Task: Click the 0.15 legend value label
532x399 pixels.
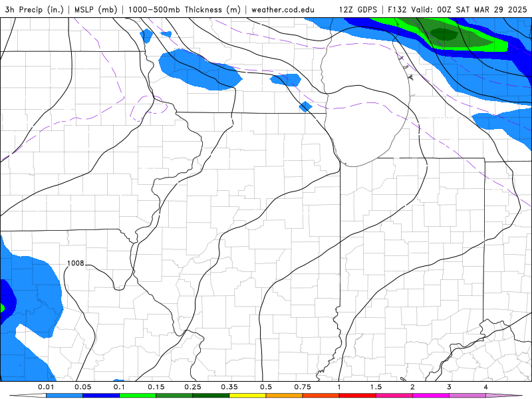Action: click(156, 387)
